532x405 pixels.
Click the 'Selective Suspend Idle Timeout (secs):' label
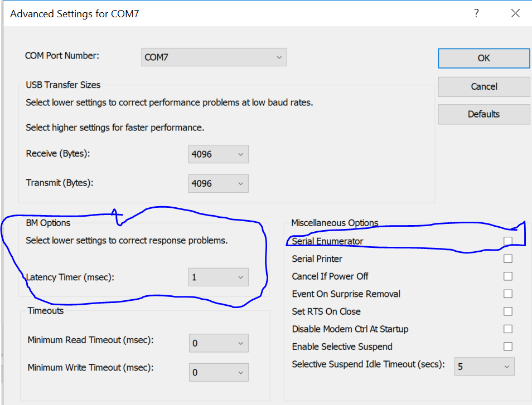pyautogui.click(x=369, y=364)
